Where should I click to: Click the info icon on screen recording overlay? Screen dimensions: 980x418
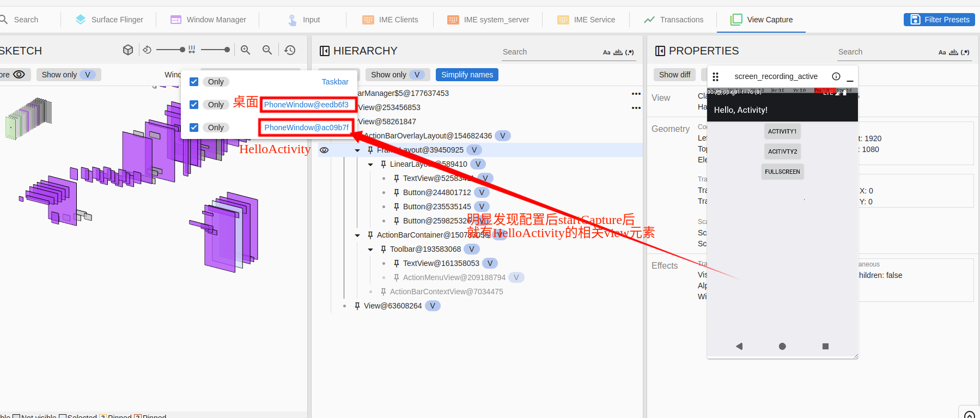point(836,76)
